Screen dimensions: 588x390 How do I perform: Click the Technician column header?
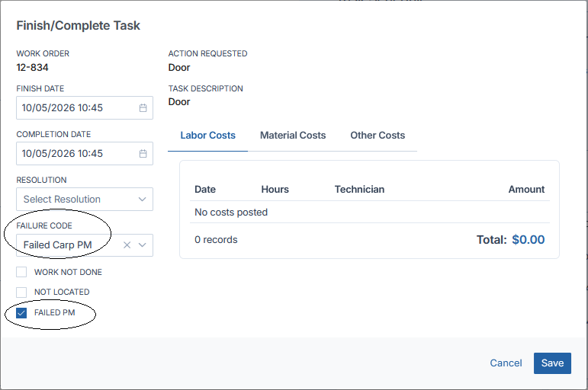pos(359,190)
